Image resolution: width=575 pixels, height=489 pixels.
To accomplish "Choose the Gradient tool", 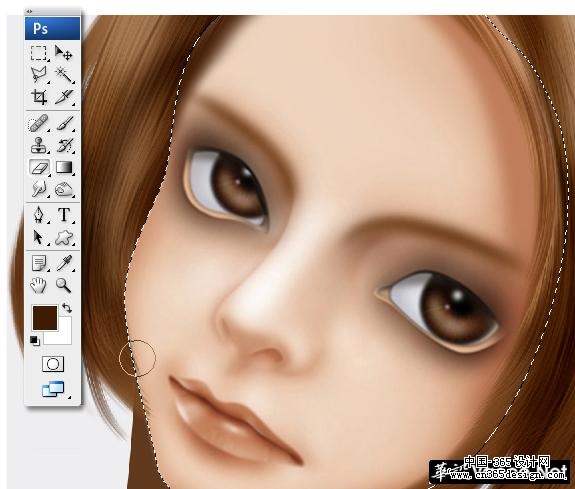I will [64, 167].
